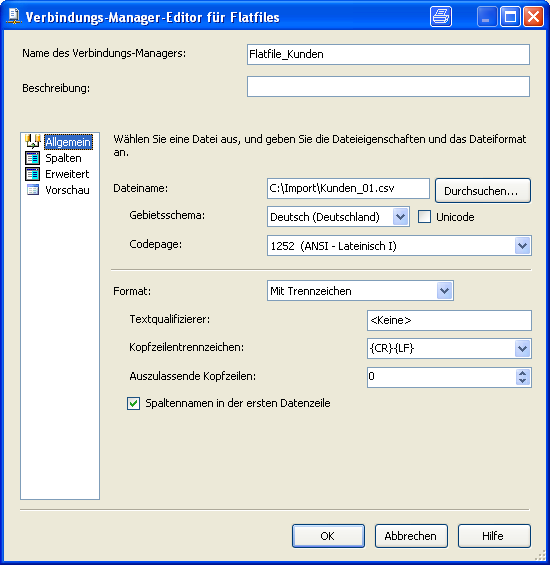Enable the Unicode checkbox
This screenshot has height=565, width=550.
pos(424,217)
